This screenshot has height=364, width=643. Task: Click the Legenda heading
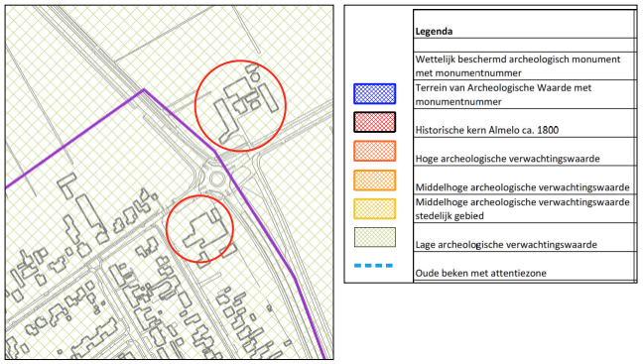[434, 32]
